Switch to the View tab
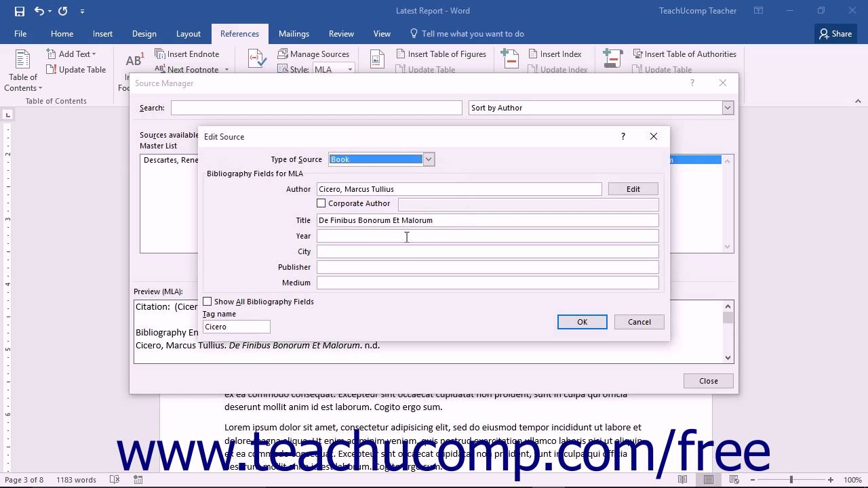 coord(382,34)
